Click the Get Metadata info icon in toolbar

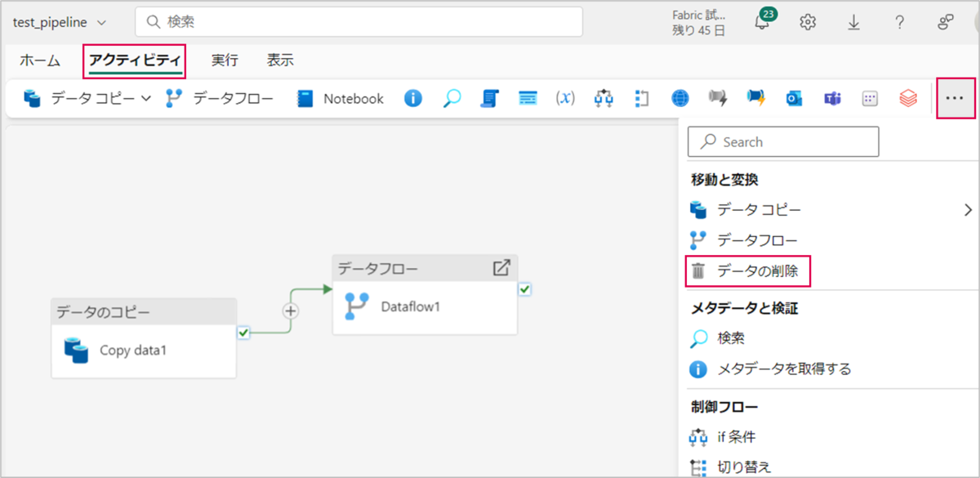tap(413, 99)
